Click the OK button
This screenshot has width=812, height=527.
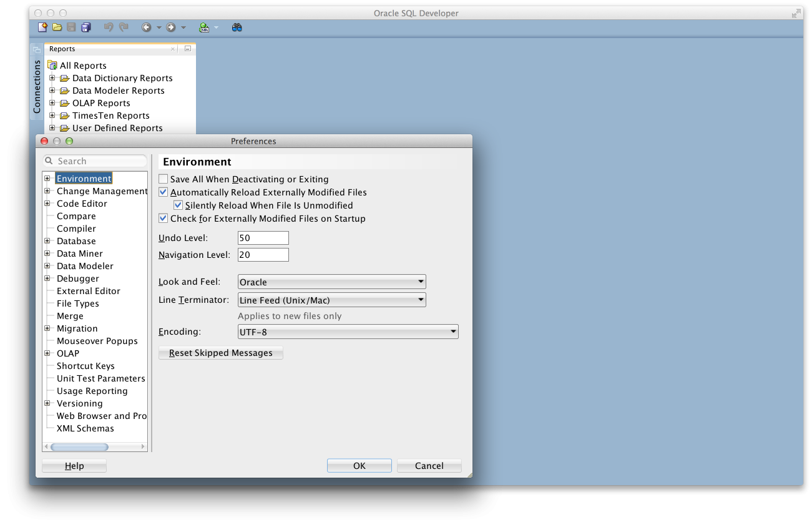pos(360,466)
